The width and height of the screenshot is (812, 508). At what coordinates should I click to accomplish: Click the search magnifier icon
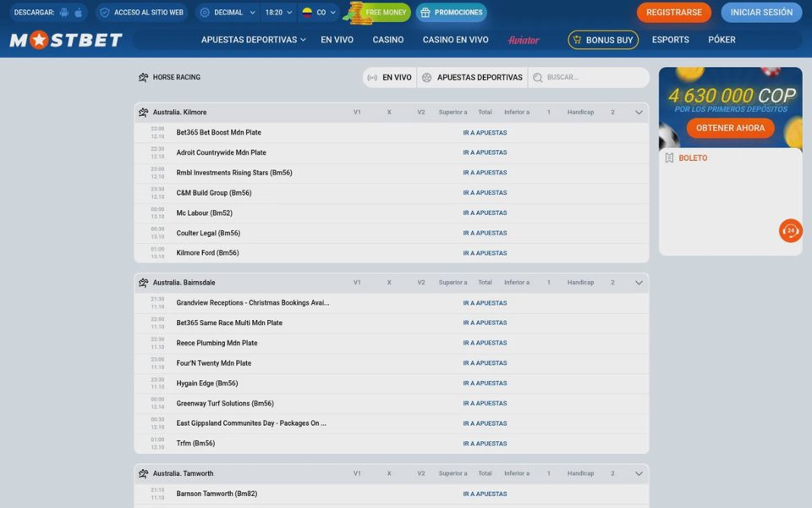(x=538, y=78)
